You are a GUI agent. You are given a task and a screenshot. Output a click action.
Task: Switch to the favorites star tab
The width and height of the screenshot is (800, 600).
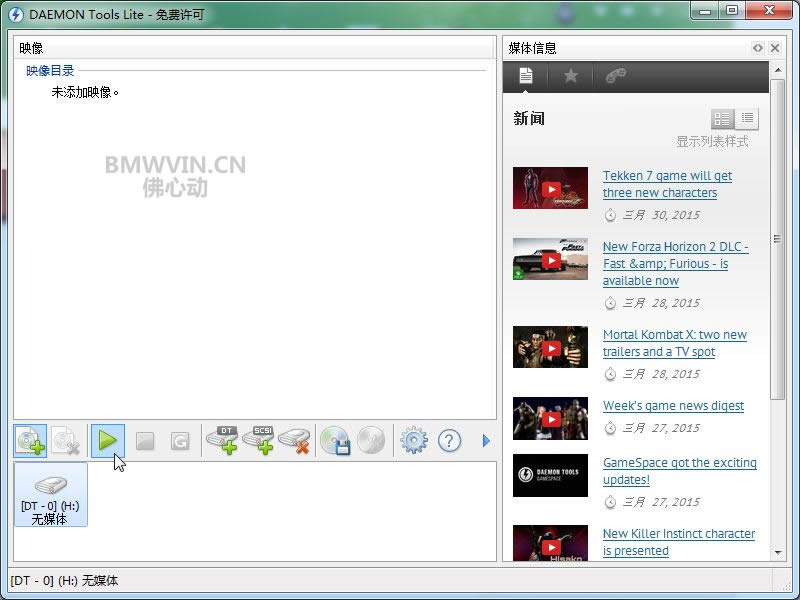coord(571,76)
